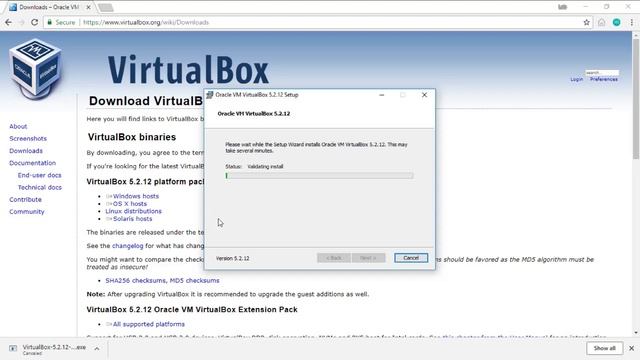Open the SHA256 checksums link
This screenshot has height=360, width=640.
point(136,280)
